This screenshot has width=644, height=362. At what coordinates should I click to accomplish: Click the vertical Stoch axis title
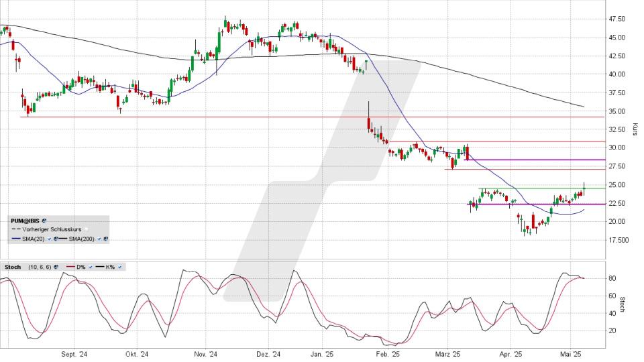tap(623, 304)
